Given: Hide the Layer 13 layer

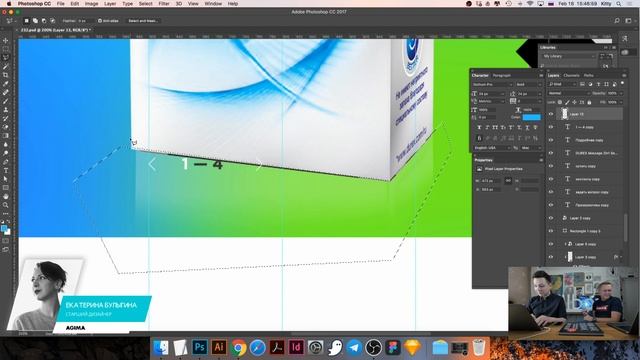Looking at the screenshot, I should (551, 114).
